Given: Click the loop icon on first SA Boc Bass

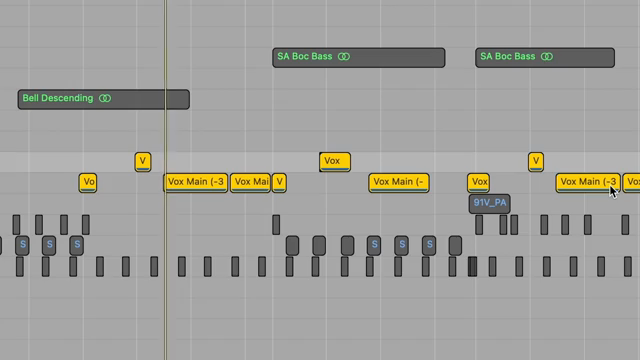Looking at the screenshot, I should (344, 56).
